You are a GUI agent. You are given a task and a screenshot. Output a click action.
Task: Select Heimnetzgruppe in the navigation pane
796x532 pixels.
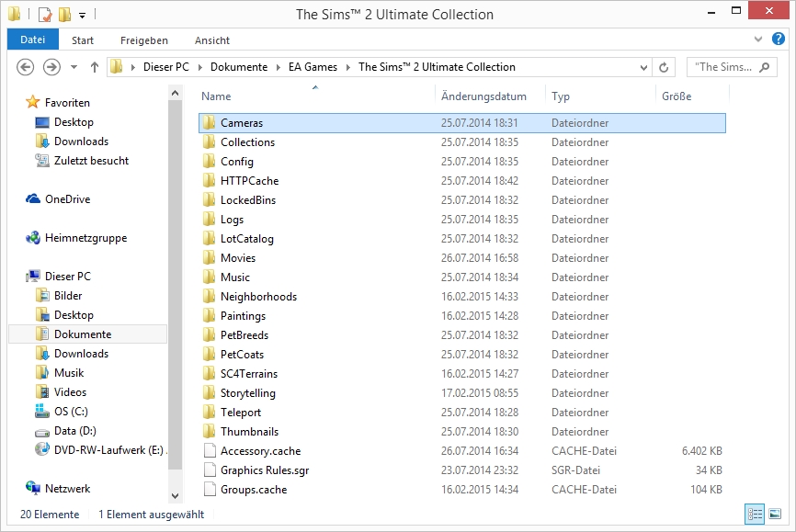(x=85, y=238)
